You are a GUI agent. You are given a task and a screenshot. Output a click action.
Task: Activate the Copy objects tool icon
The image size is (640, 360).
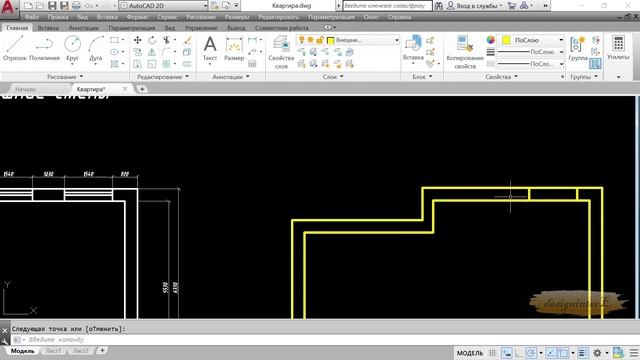(x=138, y=52)
